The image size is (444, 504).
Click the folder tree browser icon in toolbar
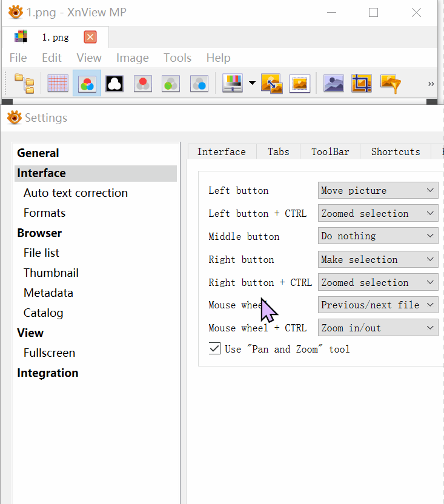click(x=24, y=84)
